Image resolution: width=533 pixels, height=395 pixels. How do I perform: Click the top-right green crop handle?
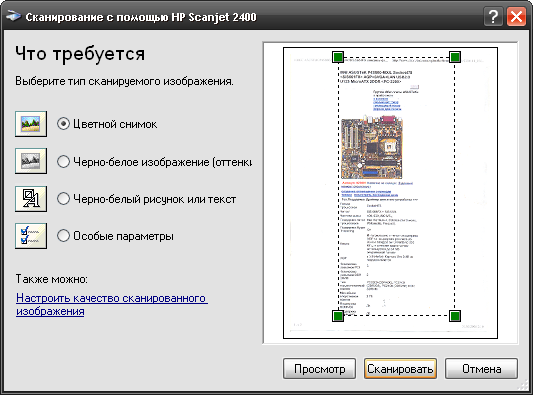[x=455, y=57]
